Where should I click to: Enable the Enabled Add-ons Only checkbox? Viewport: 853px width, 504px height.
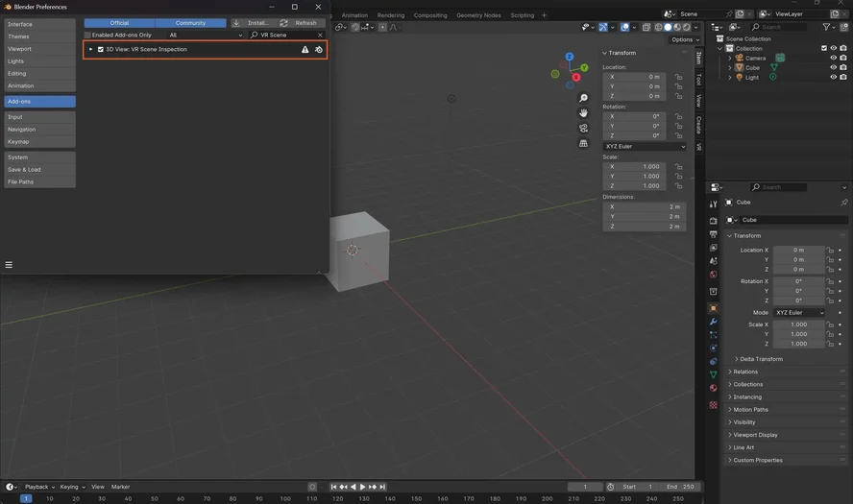pos(87,35)
